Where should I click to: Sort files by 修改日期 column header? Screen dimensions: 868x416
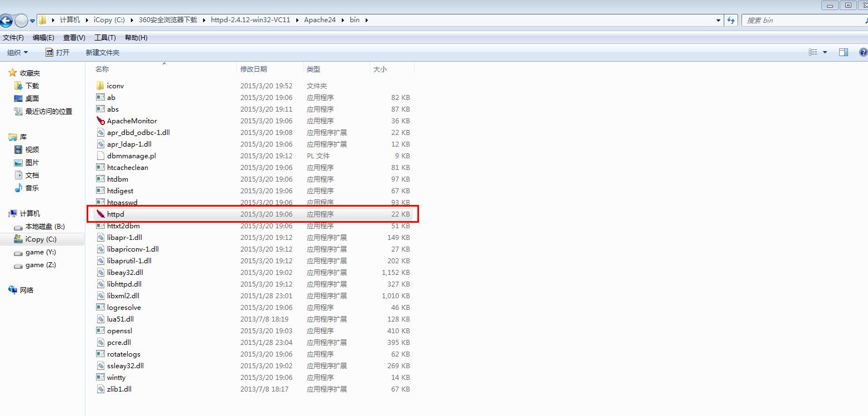pos(254,69)
